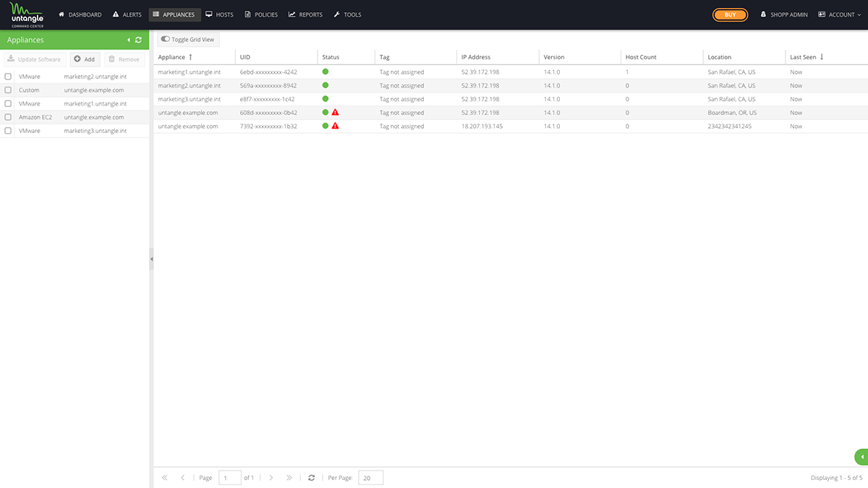Expand the green side panel tab on right edge
This screenshot has width=868, height=488.
[861, 457]
